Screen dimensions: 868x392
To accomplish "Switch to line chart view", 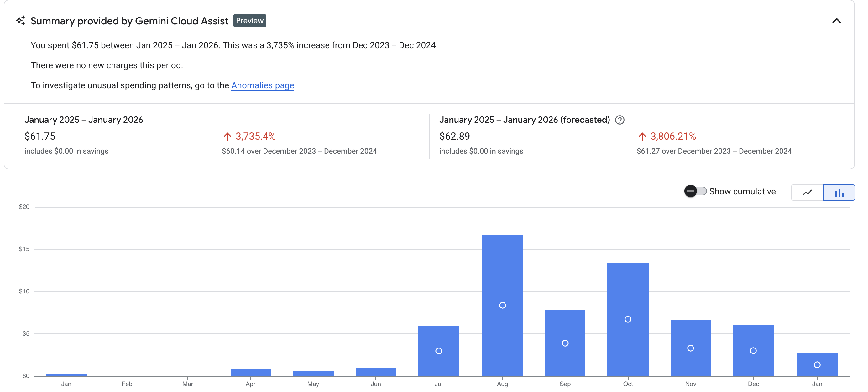I will click(807, 193).
